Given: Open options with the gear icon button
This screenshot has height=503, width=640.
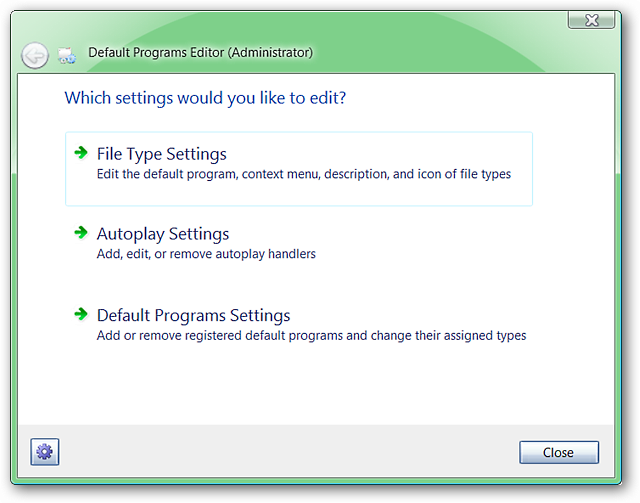Looking at the screenshot, I should click(x=45, y=452).
